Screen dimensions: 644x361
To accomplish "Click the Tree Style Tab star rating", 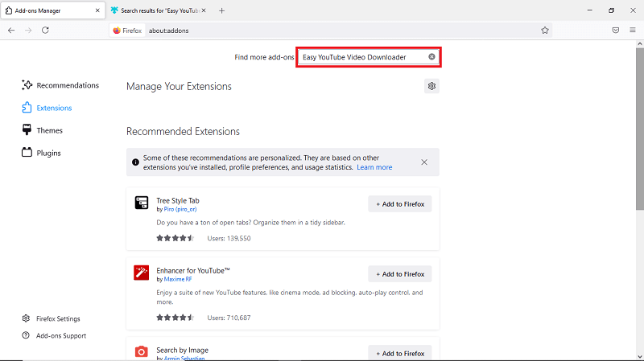I will (175, 238).
